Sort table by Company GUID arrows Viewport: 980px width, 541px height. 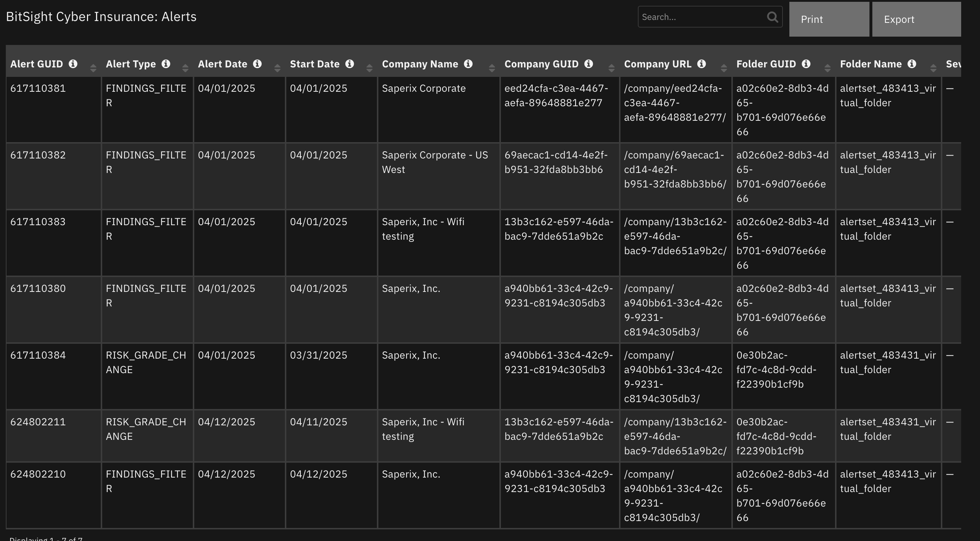click(612, 68)
